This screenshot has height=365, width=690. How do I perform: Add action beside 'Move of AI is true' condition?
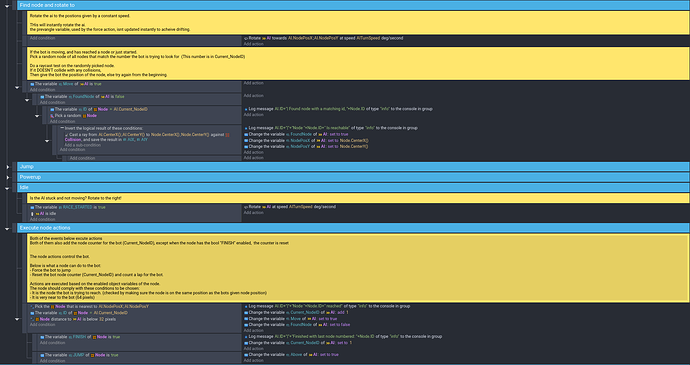[253, 83]
